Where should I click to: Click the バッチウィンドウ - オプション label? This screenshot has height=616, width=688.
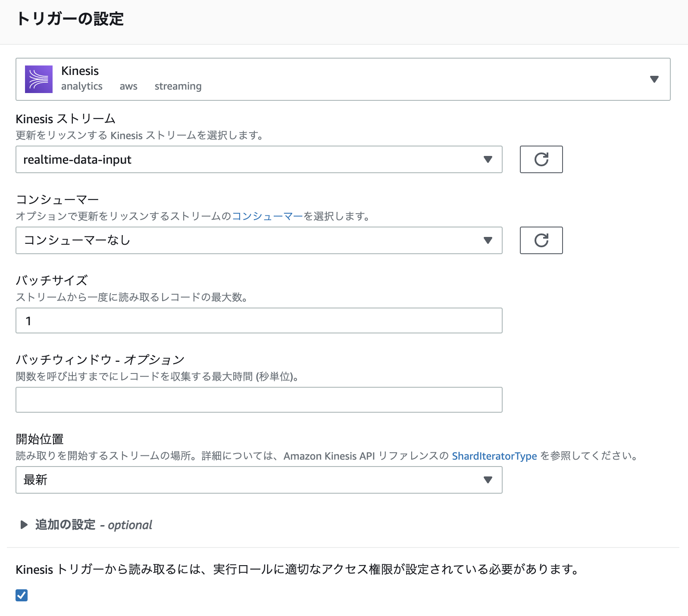coord(100,360)
